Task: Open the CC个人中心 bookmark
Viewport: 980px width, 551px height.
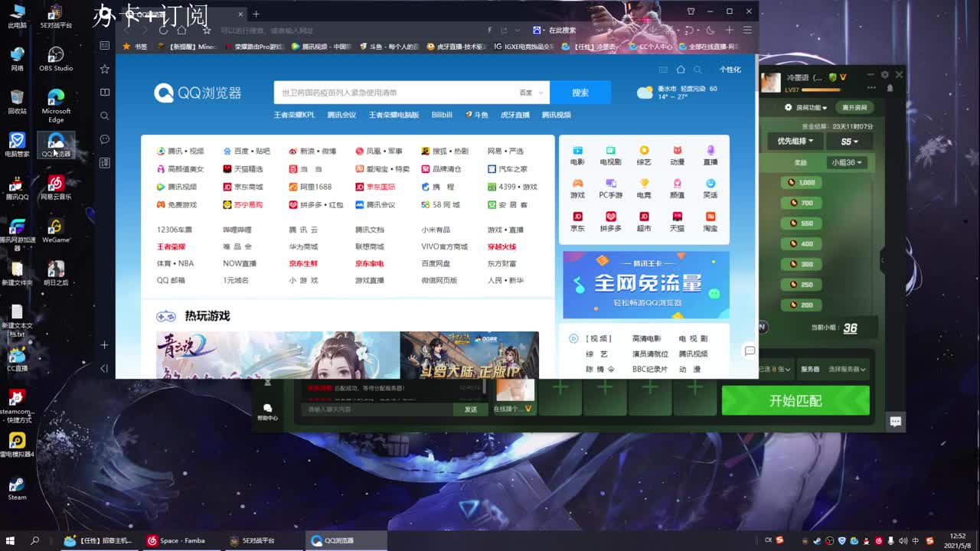Action: click(650, 47)
